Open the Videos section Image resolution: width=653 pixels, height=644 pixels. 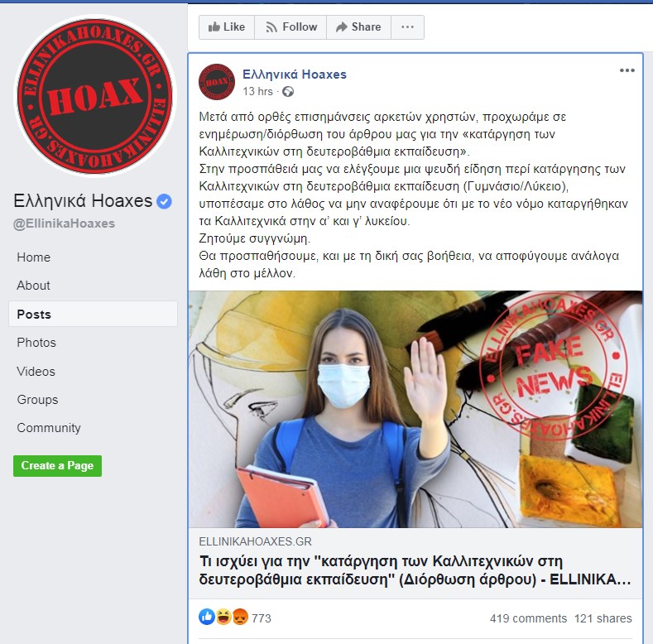tap(36, 371)
